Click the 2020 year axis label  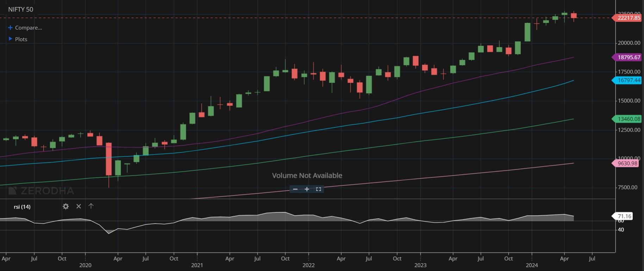point(85,265)
